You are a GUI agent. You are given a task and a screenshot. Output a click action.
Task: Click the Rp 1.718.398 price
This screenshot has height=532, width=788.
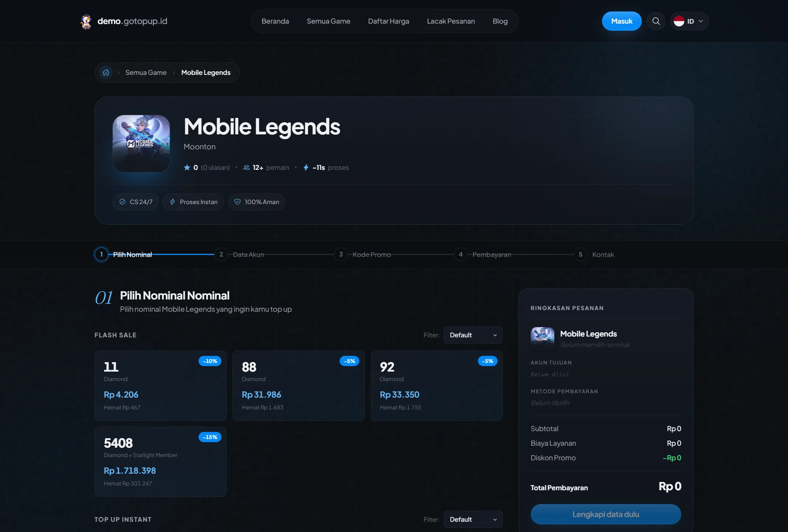[130, 471]
